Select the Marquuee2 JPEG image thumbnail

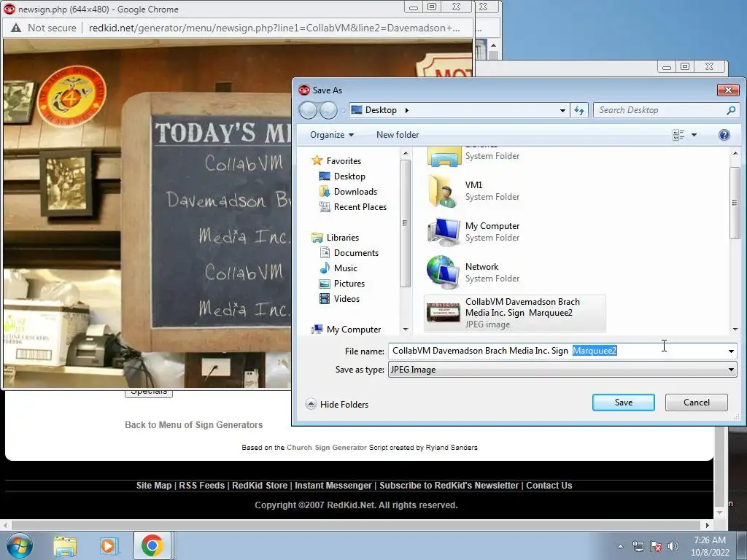(x=443, y=313)
